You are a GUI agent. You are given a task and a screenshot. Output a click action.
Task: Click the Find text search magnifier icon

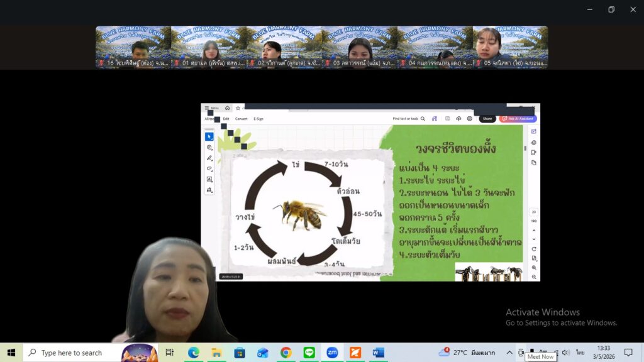[423, 119]
